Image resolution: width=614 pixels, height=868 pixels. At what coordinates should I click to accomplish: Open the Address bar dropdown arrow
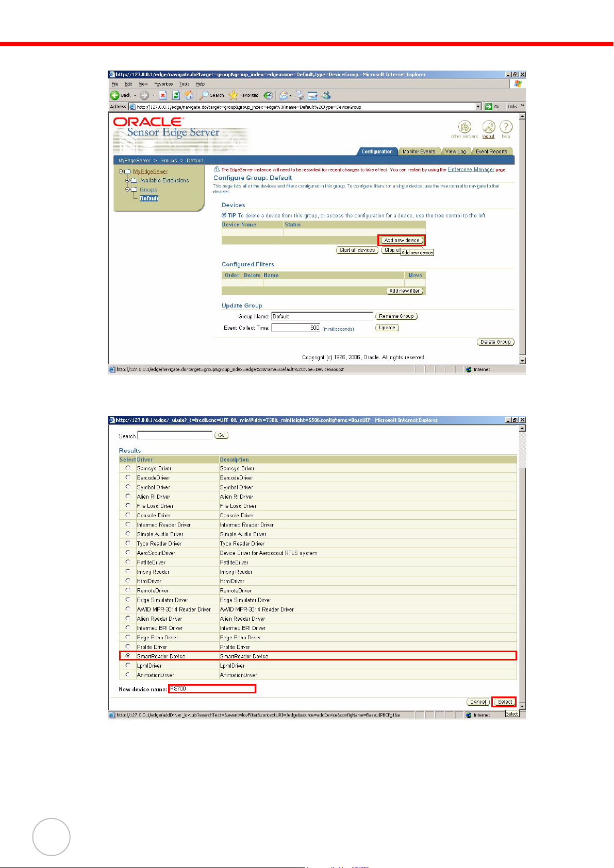[x=478, y=107]
